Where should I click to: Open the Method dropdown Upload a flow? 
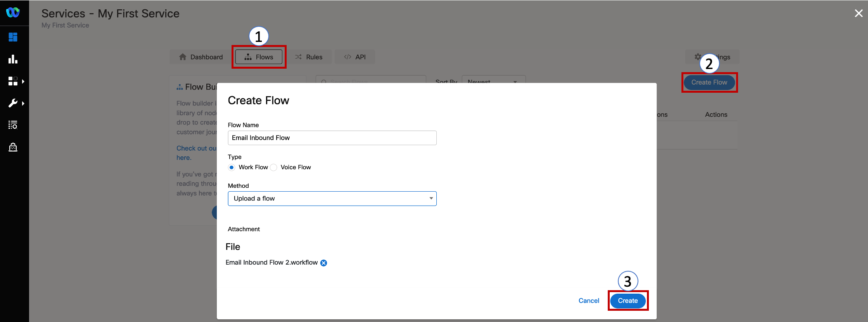click(x=332, y=199)
